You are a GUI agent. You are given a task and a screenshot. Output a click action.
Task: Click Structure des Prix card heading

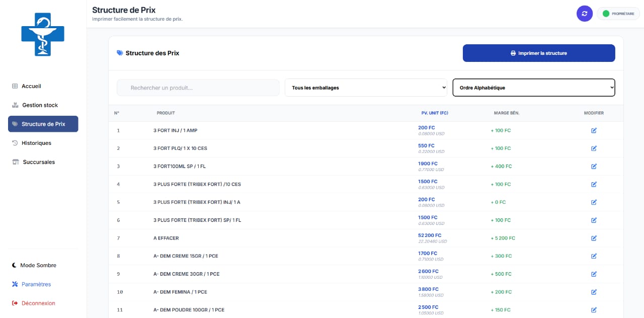[152, 53]
